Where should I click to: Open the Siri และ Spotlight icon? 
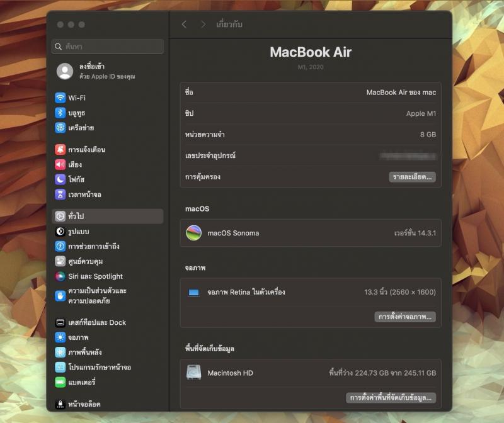(x=60, y=276)
